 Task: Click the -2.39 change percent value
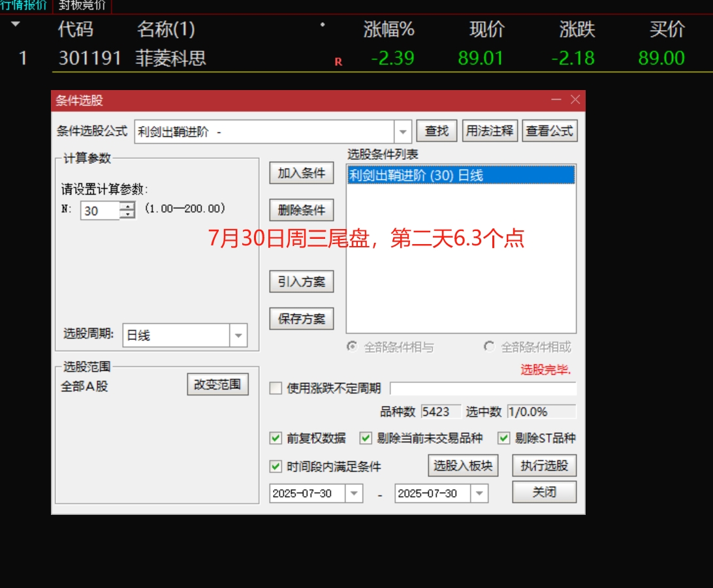[x=392, y=58]
